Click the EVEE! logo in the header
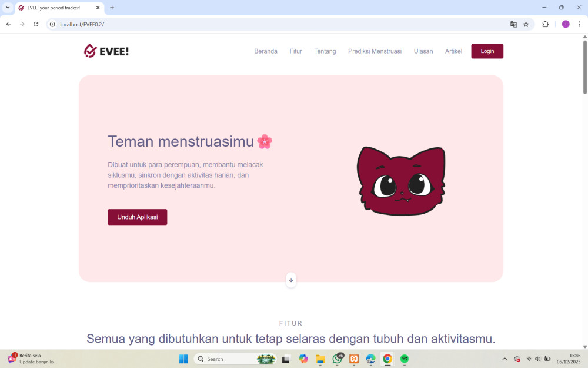588x368 pixels. pyautogui.click(x=106, y=51)
